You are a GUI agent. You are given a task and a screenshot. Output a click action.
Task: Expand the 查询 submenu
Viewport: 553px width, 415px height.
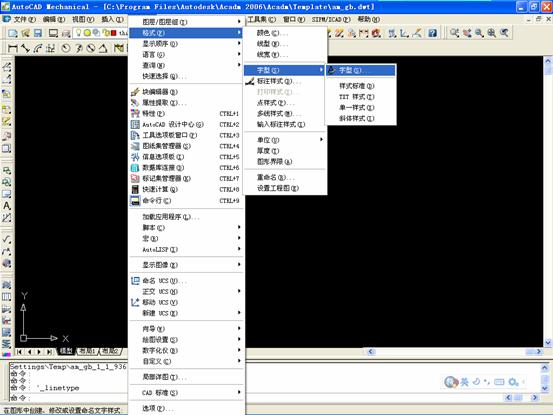[x=187, y=65]
